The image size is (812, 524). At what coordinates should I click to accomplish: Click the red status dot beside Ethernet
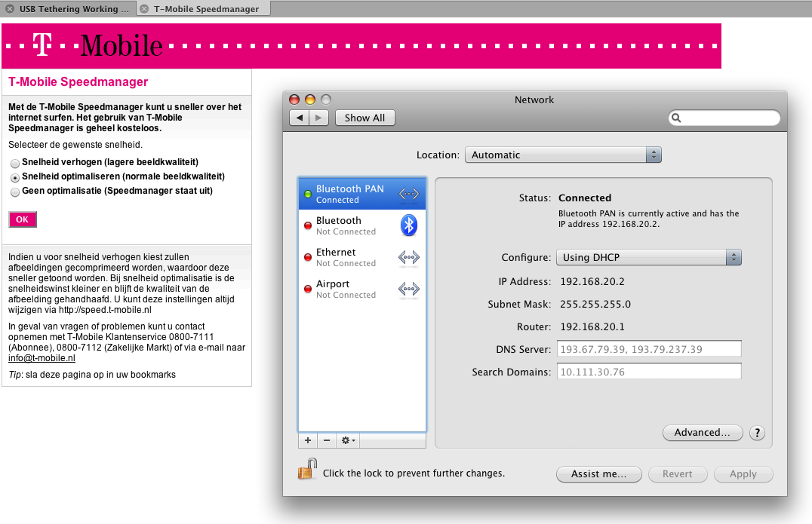click(308, 257)
